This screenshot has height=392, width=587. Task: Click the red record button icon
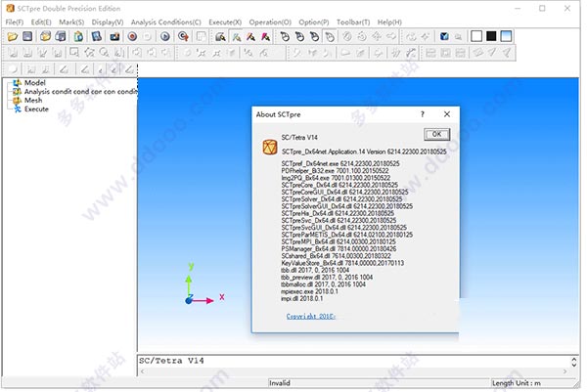132,36
